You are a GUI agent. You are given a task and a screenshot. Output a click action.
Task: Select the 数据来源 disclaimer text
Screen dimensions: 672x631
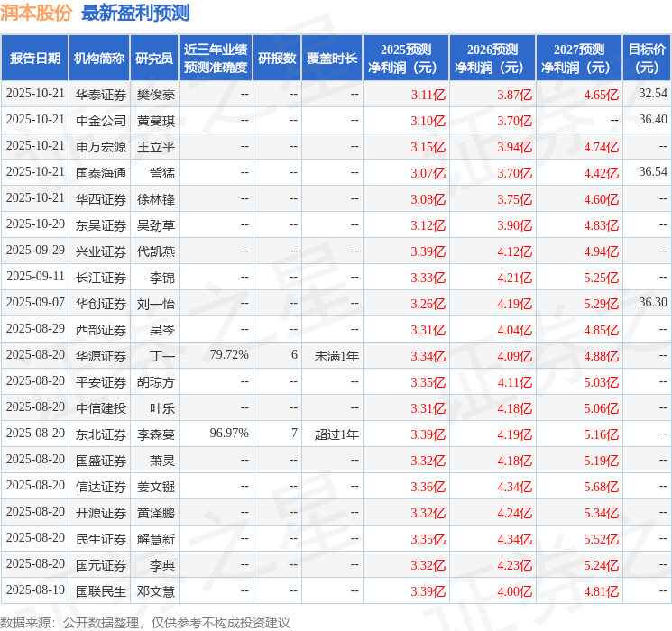[145, 622]
